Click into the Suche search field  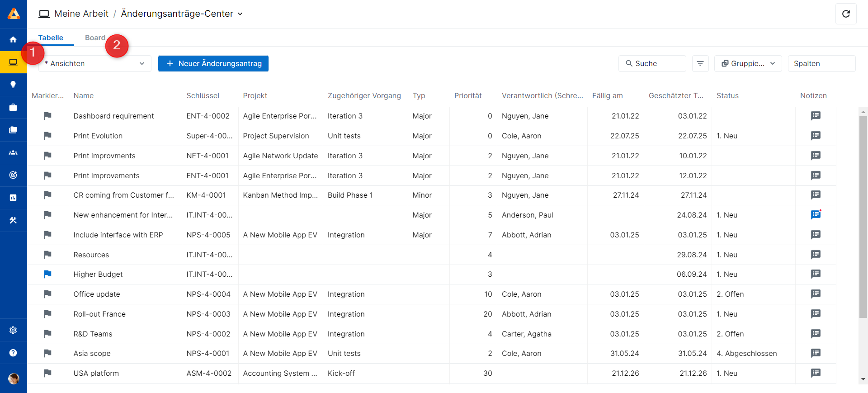(652, 64)
